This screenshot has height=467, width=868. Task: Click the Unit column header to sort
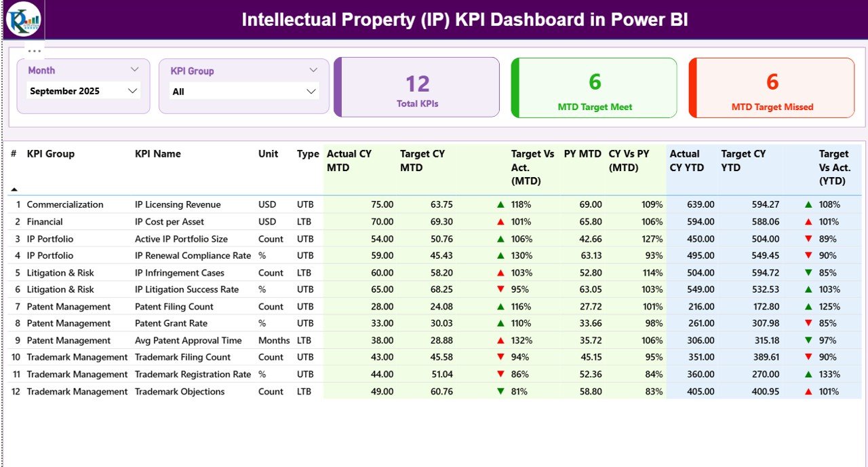[268, 154]
